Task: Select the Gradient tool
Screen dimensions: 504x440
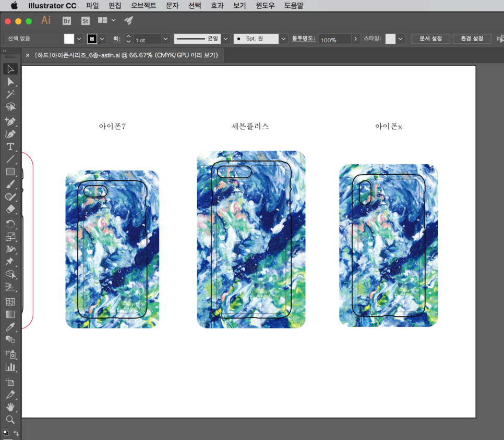Action: tap(10, 314)
